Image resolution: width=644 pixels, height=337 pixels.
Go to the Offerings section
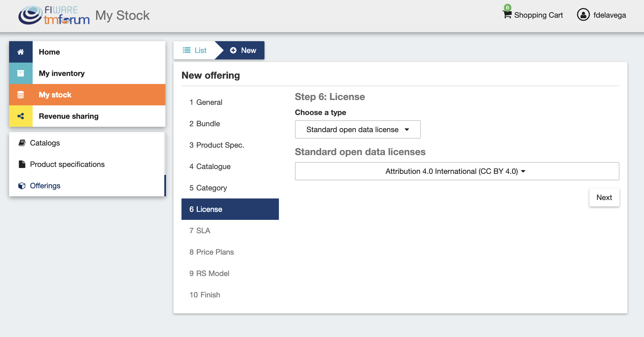[45, 186]
